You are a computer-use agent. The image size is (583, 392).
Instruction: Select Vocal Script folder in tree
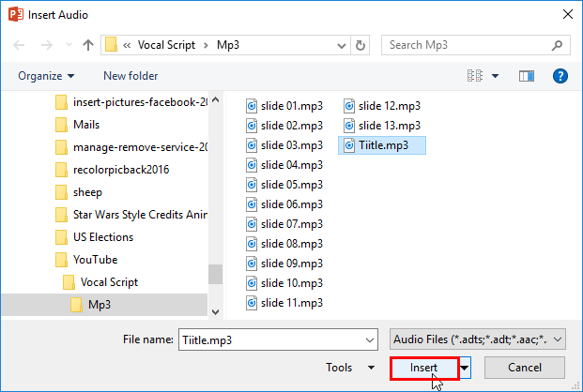pos(100,282)
